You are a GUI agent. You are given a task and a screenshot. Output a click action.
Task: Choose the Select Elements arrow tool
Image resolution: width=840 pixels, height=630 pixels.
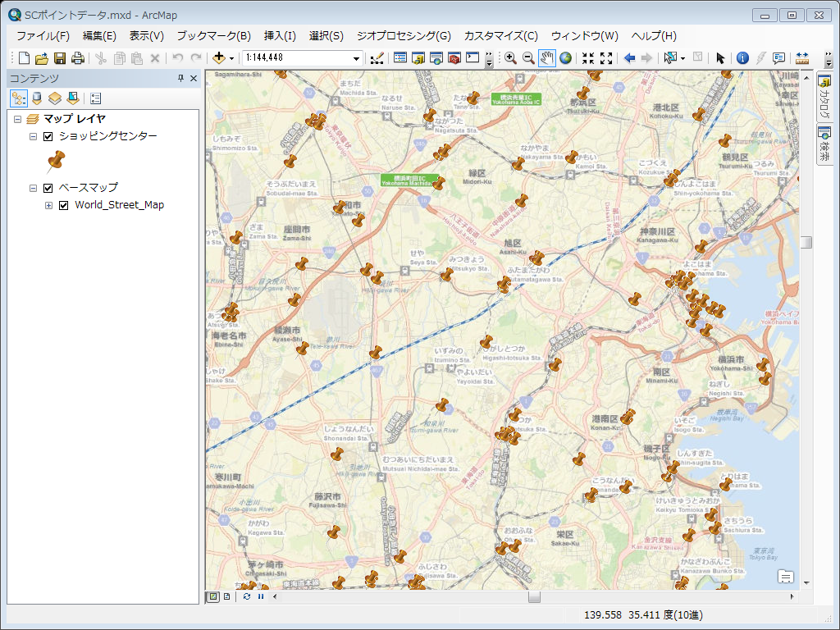click(720, 58)
